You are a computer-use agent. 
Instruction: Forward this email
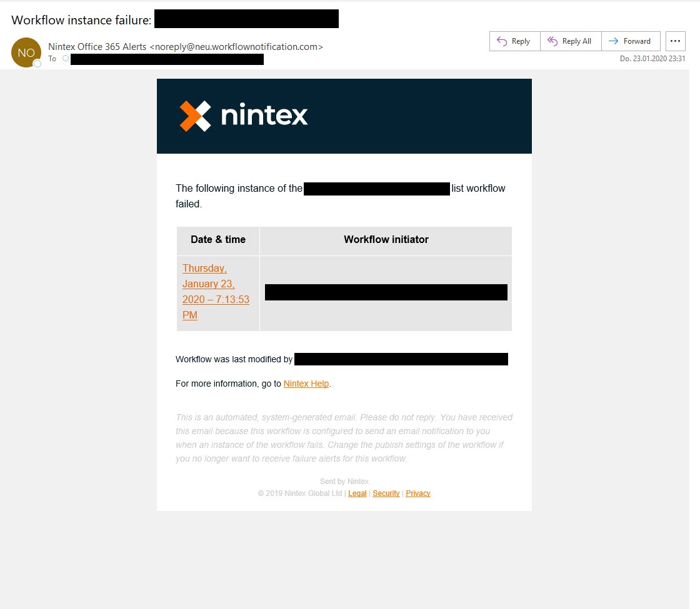631,41
